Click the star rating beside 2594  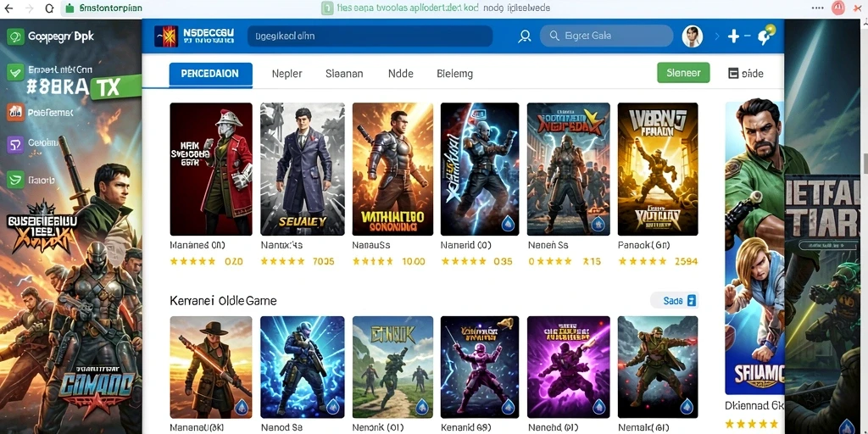pos(642,261)
